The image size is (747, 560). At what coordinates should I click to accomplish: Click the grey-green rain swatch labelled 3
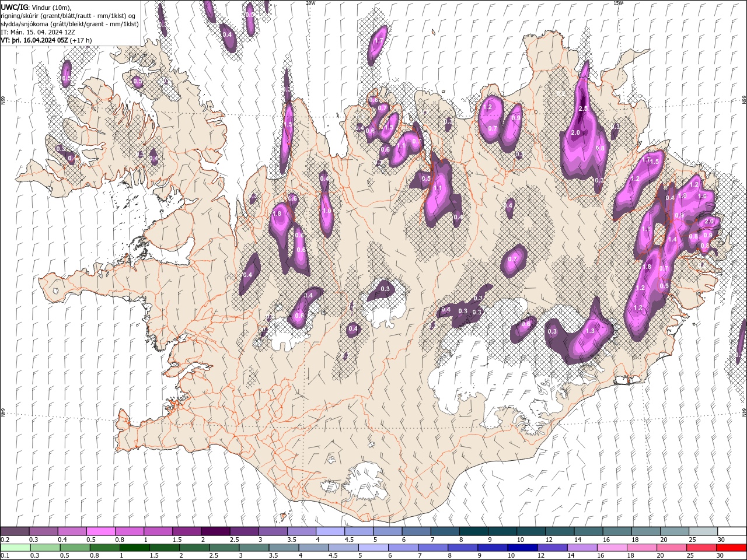coord(254,548)
